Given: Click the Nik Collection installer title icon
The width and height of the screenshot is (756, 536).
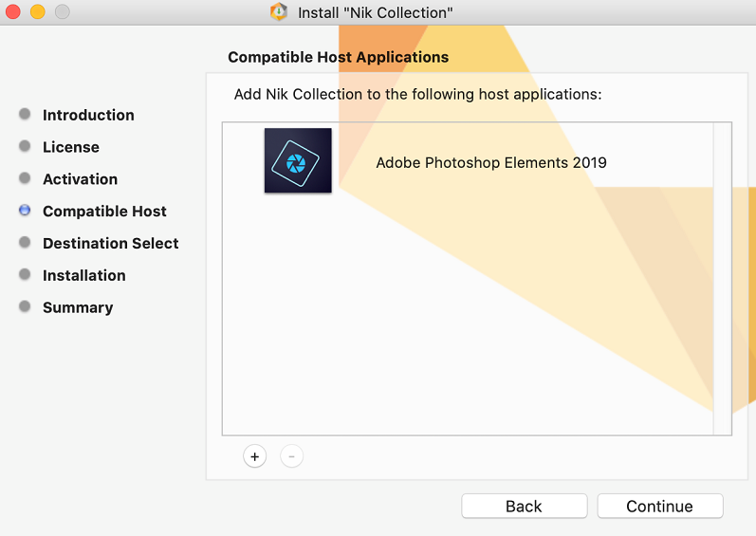Looking at the screenshot, I should 279,12.
